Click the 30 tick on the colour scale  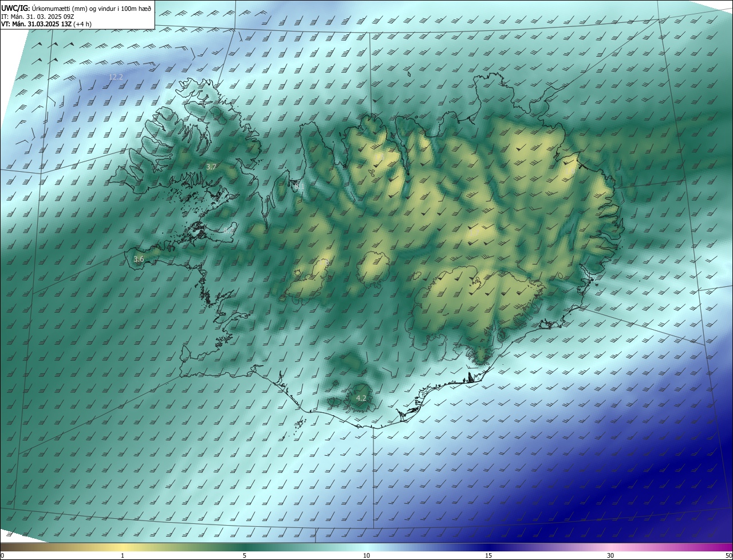[x=610, y=555]
